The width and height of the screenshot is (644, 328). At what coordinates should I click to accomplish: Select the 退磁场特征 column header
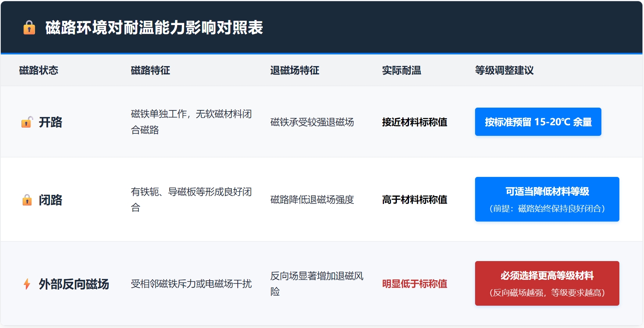(294, 70)
